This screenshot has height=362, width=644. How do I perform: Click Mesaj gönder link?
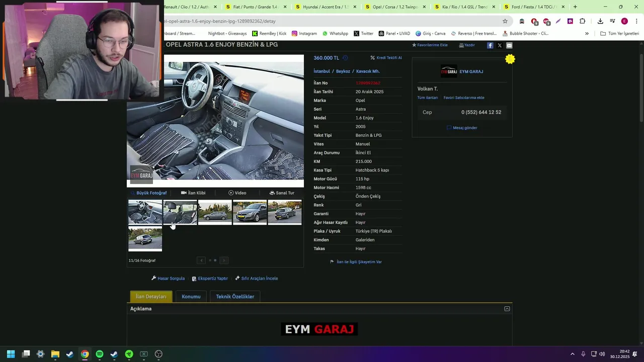[x=462, y=128]
